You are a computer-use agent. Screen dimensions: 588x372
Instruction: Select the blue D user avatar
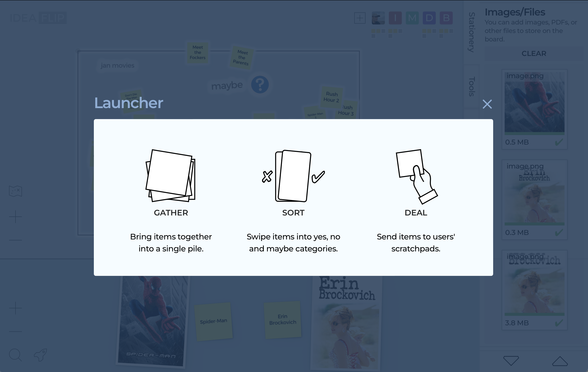(x=429, y=18)
